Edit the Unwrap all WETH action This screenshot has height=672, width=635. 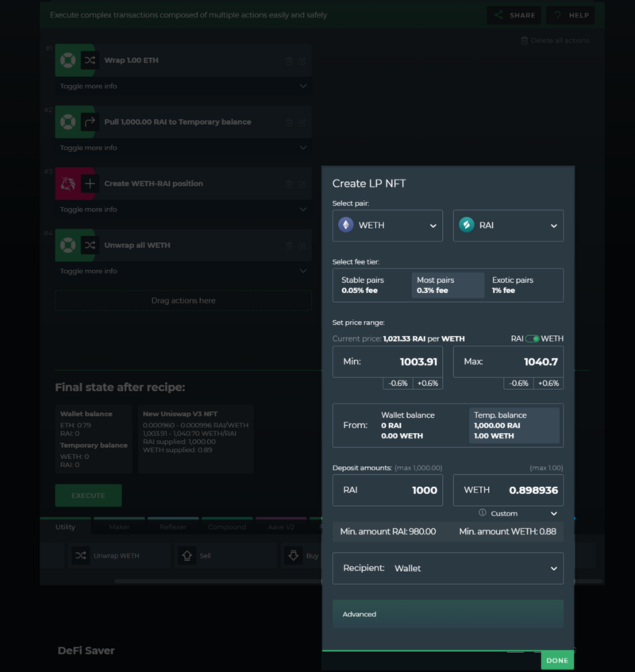302,246
